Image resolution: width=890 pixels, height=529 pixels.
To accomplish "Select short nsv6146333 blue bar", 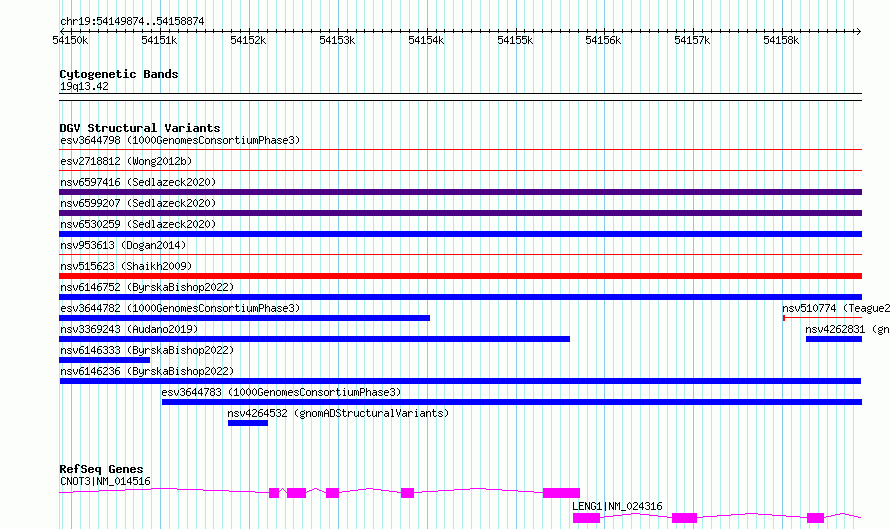I will tap(104, 360).
